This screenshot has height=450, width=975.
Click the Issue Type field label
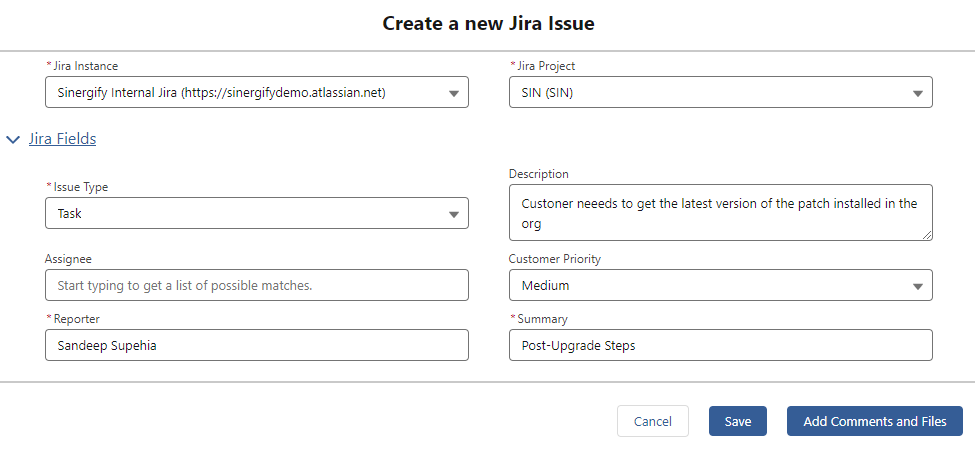(80, 186)
